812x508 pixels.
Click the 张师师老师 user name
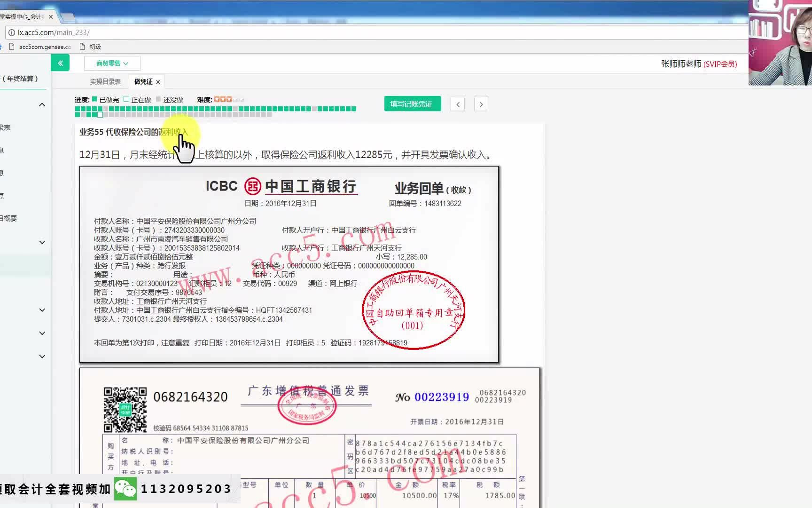coord(681,64)
